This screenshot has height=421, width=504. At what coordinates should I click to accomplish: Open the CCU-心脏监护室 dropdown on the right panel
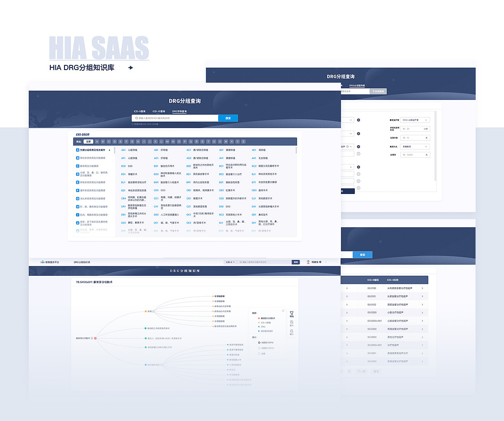[414, 120]
